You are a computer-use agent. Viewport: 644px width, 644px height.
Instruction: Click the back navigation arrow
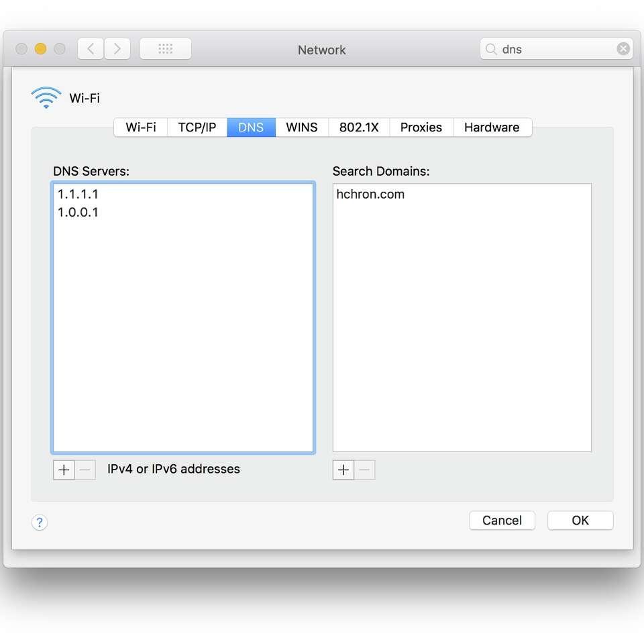coord(90,48)
